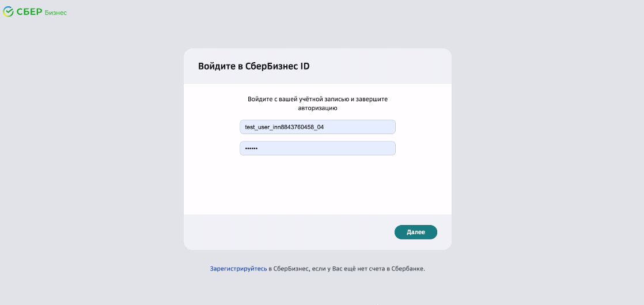
Task: Click the instruction text about учётной записью
Action: tap(317, 104)
